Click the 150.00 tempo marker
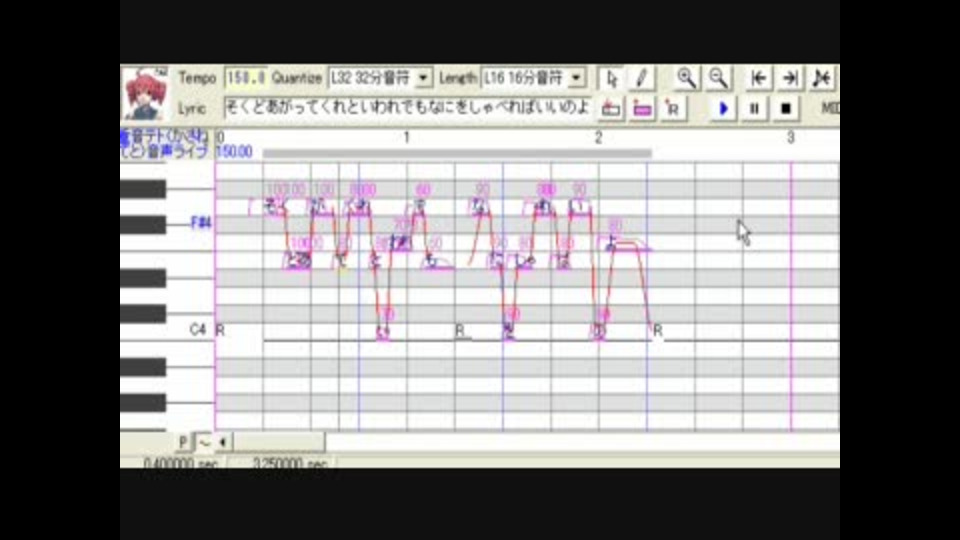The height and width of the screenshot is (540, 960). (x=234, y=152)
